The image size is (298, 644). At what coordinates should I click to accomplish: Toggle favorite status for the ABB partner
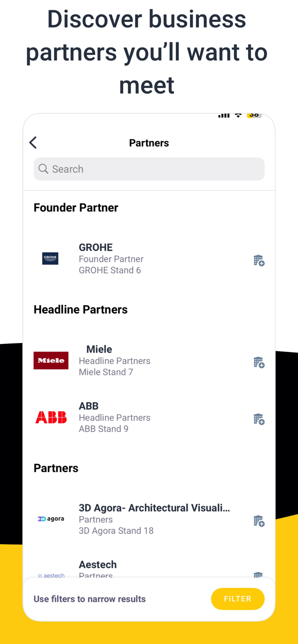pos(259,419)
